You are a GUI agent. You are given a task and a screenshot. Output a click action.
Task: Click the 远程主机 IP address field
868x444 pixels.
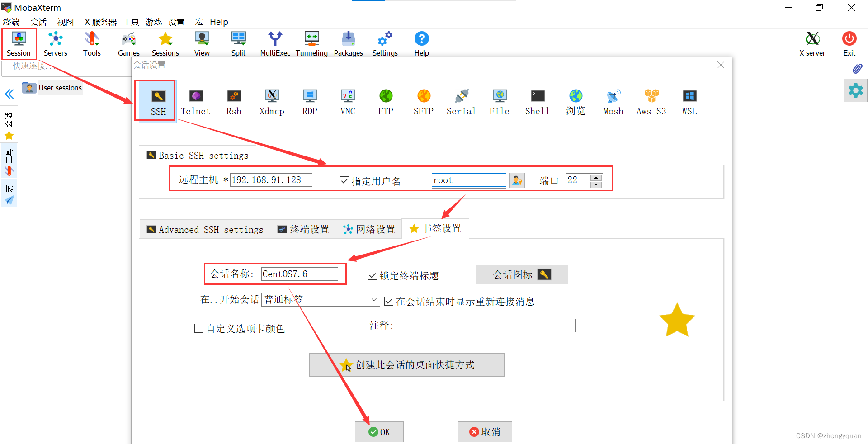coord(271,180)
